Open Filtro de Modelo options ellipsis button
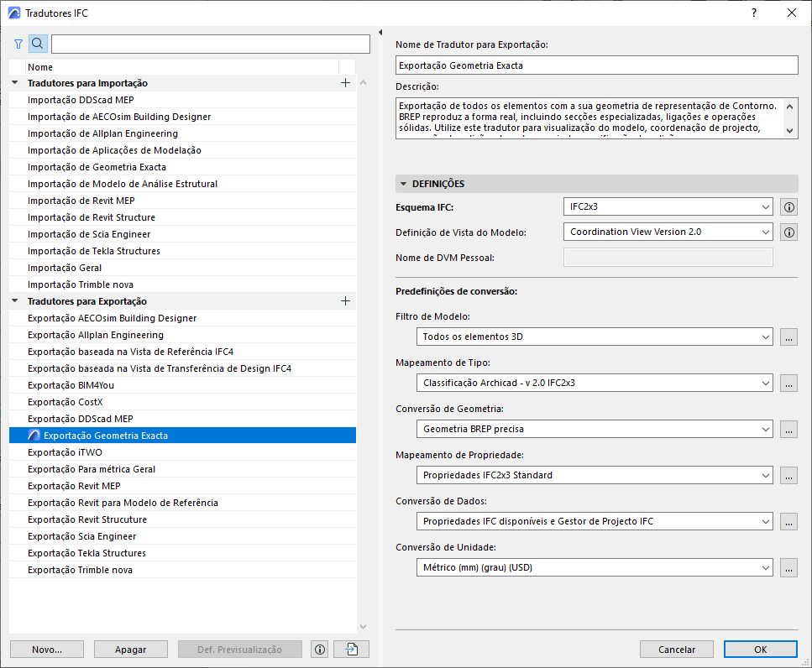The width and height of the screenshot is (812, 668). [x=788, y=337]
